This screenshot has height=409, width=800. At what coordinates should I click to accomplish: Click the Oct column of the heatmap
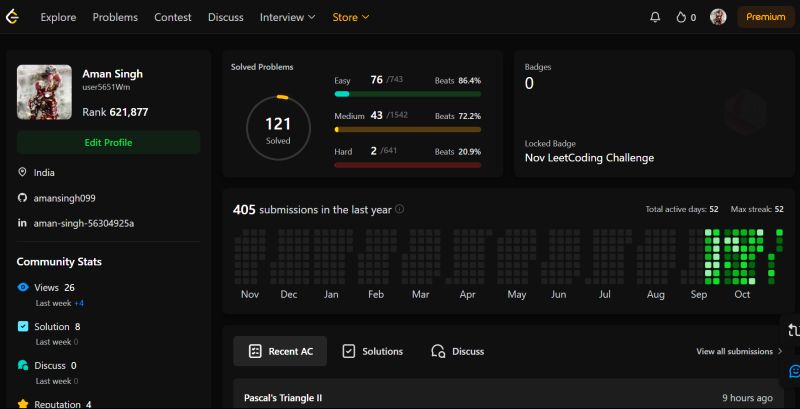tap(742, 257)
